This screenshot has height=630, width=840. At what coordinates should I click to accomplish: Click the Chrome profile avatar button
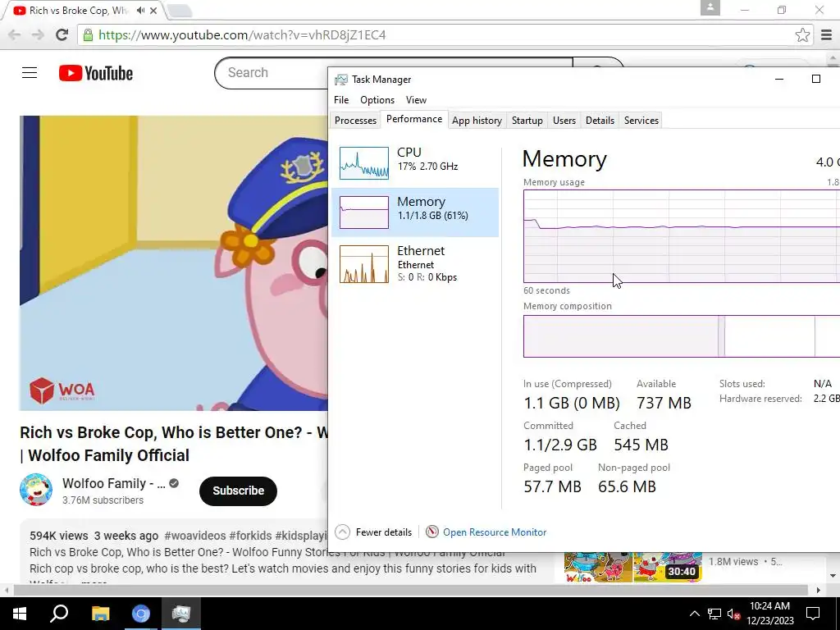click(x=710, y=7)
